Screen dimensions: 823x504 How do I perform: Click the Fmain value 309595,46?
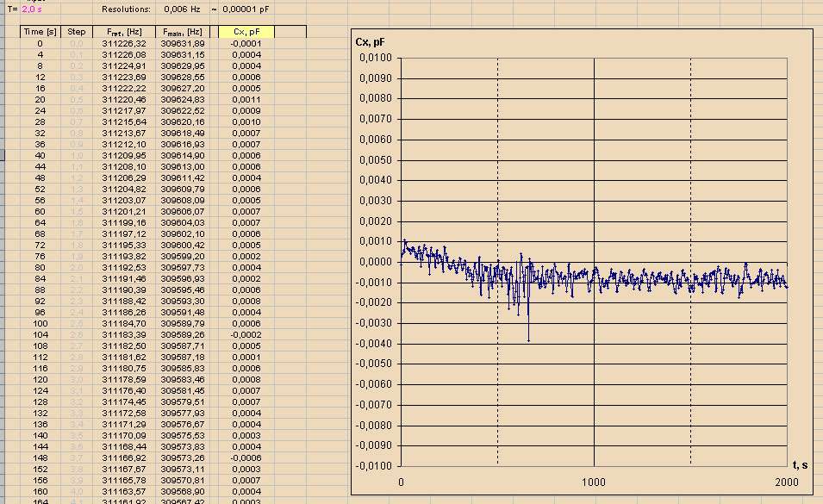[x=182, y=290]
